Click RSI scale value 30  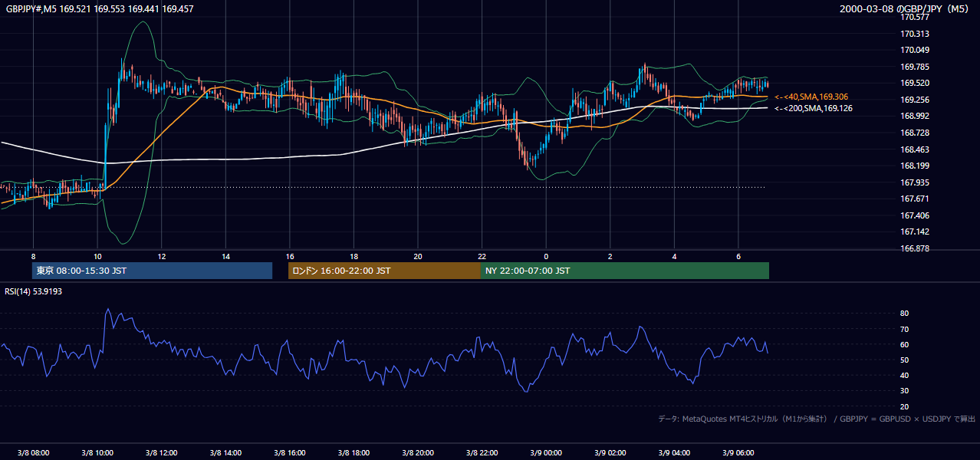click(905, 391)
